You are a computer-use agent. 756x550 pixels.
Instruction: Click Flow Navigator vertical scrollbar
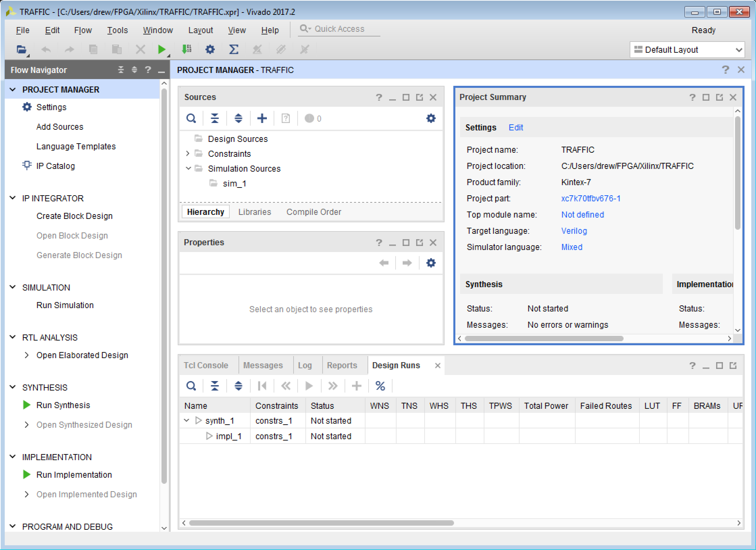(164, 286)
